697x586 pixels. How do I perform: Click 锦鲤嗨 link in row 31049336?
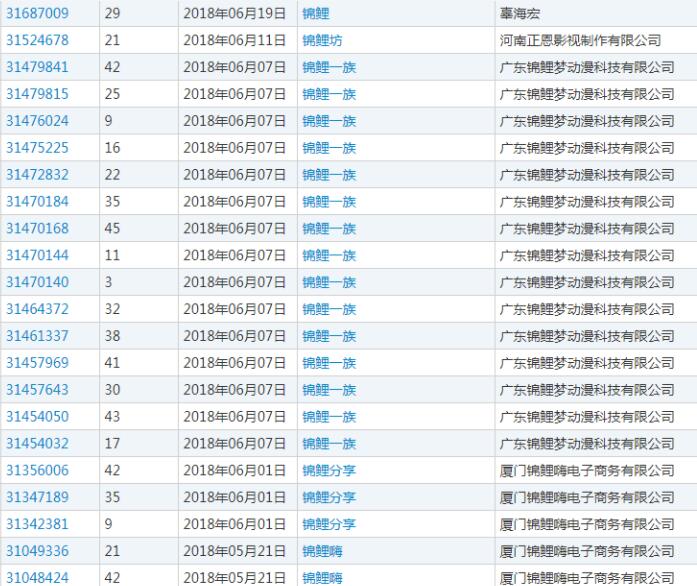pos(322,551)
